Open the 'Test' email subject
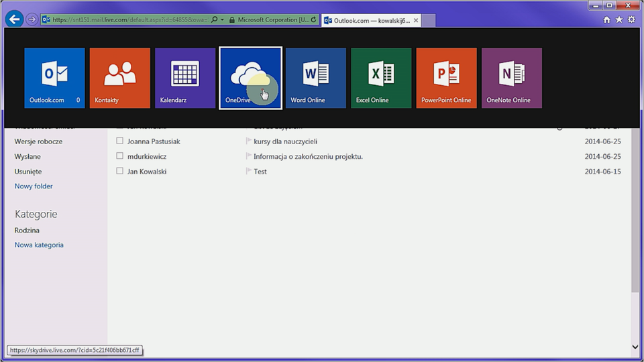 260,172
